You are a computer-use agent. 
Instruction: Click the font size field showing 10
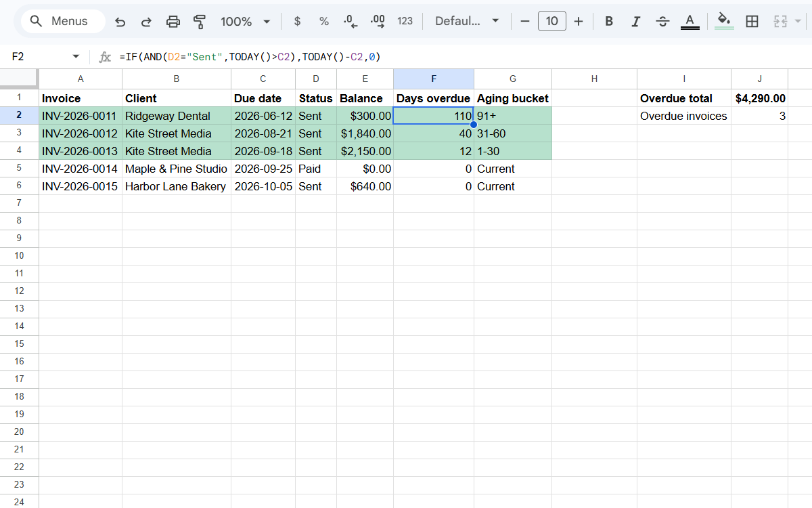[x=552, y=22]
